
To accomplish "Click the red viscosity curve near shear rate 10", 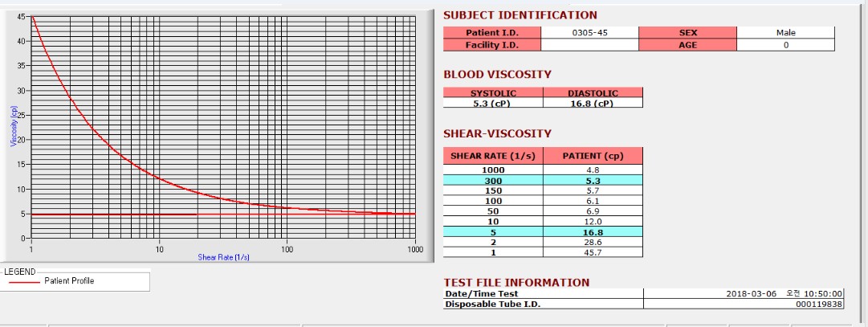I will pyautogui.click(x=160, y=178).
